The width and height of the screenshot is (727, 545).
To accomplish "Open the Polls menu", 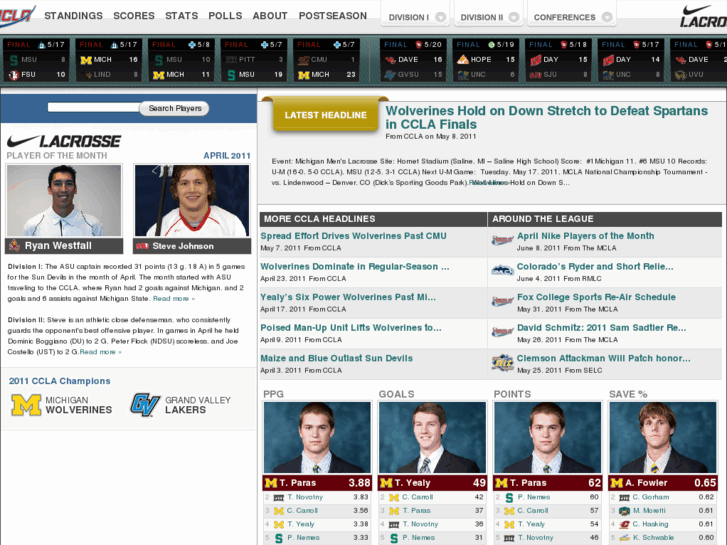I will [225, 16].
